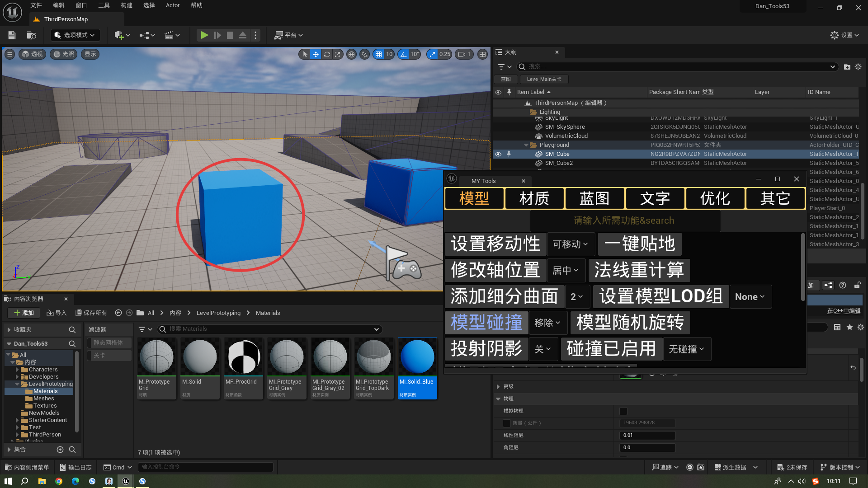Open the 可移动 mobility dropdown in MY Tools
The image size is (868, 488).
(x=571, y=244)
